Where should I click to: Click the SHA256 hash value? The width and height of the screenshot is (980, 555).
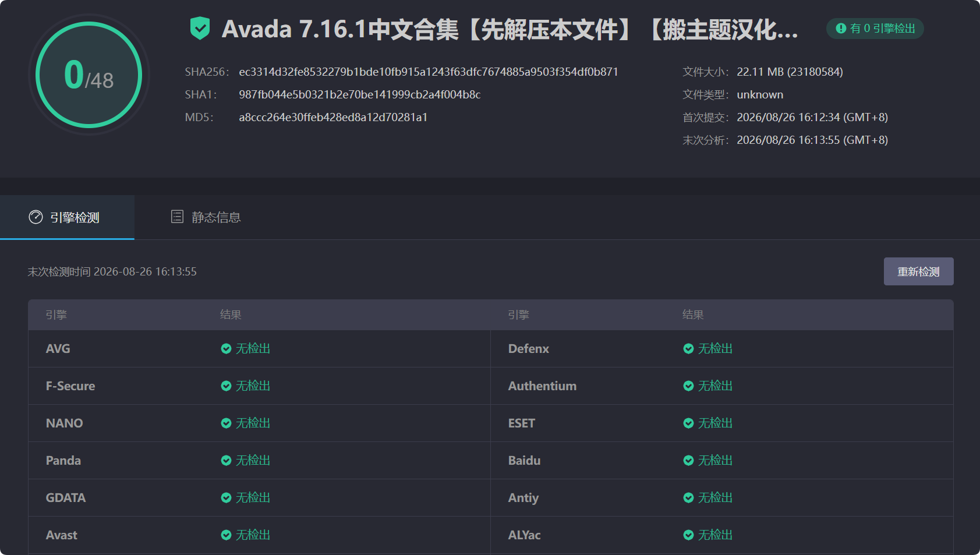[x=428, y=72]
